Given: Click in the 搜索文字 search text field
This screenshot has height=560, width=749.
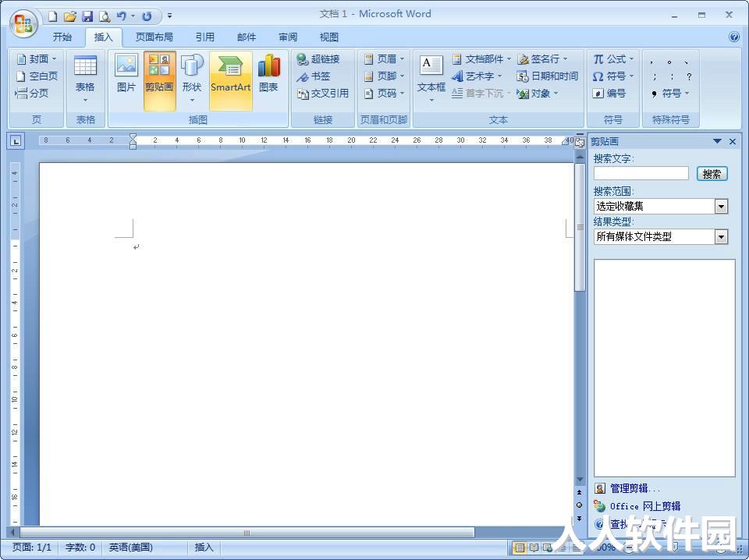Looking at the screenshot, I should 641,173.
